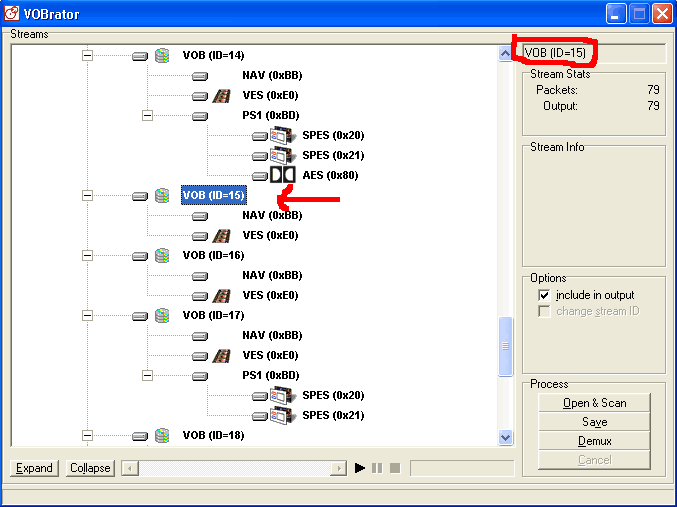Viewport: 677px width, 507px height.
Task: Click drive icon beside NAV (0xBB) under VOB 14
Action: click(x=200, y=76)
